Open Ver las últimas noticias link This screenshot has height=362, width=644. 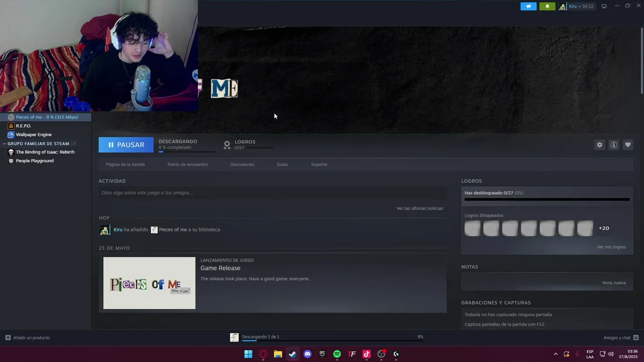click(420, 208)
